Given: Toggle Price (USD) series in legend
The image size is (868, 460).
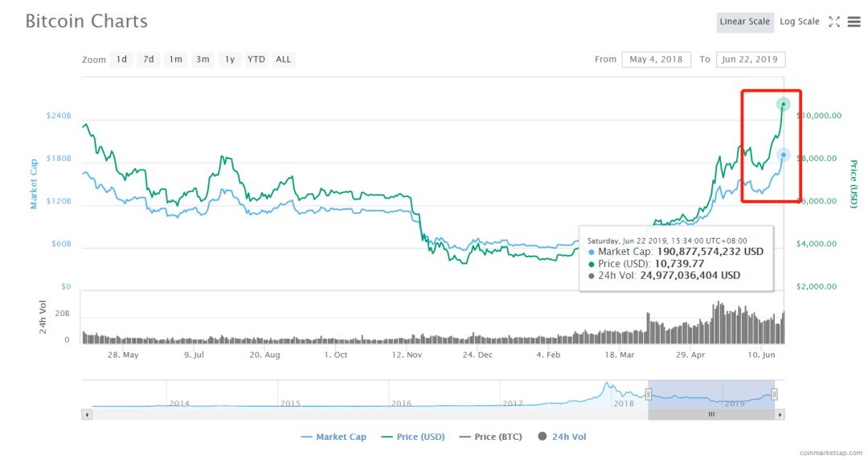Looking at the screenshot, I should (413, 437).
